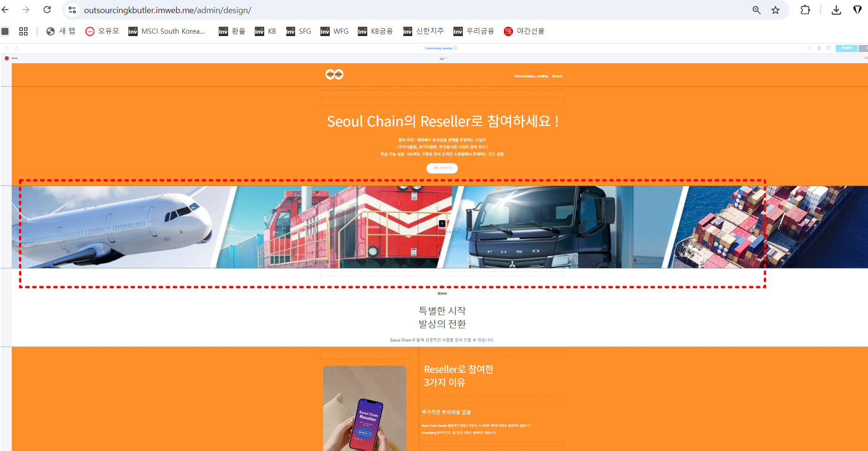Redo the last design editor action
Screen dimensions: 868x451
point(15,48)
